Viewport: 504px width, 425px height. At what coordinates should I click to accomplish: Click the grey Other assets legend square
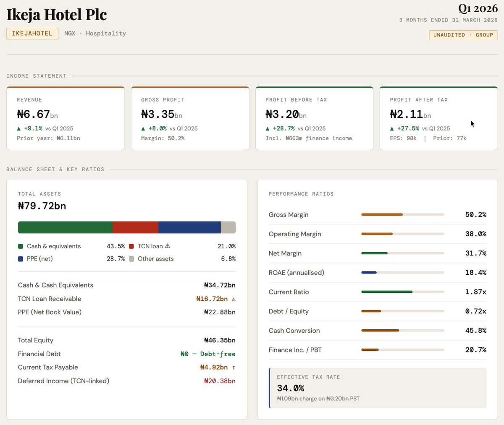[x=131, y=259]
